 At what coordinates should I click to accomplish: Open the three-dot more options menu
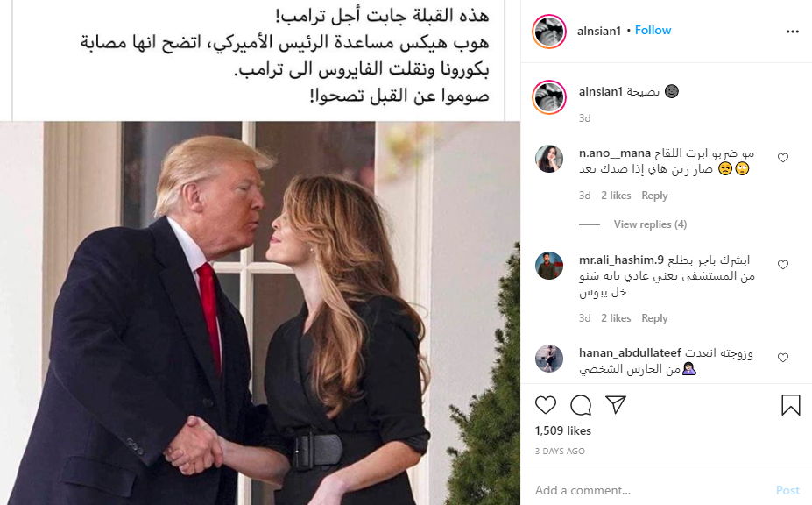pyautogui.click(x=793, y=32)
